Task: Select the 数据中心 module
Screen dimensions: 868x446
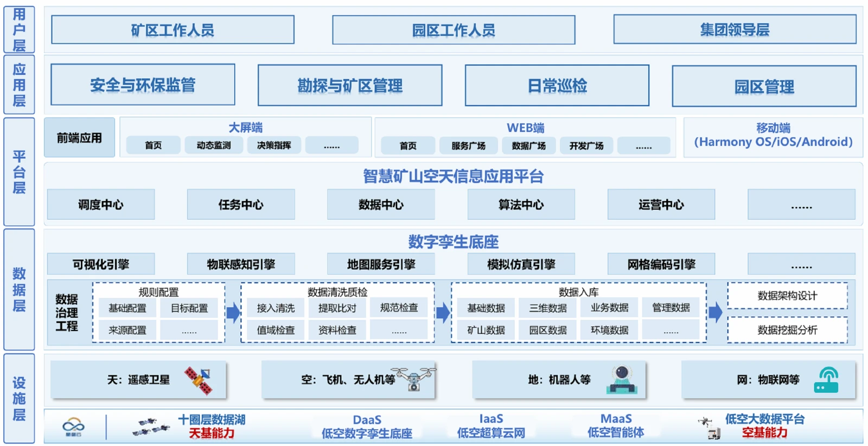Action: [381, 205]
